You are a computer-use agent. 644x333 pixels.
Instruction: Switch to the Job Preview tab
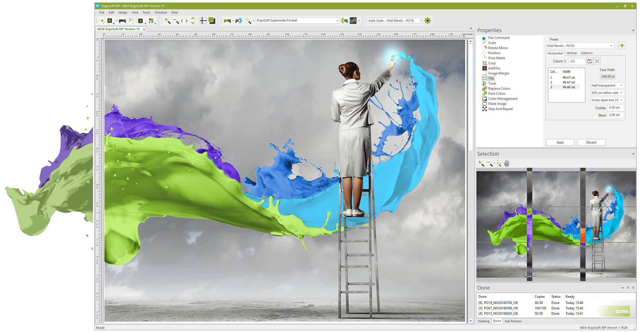click(513, 321)
